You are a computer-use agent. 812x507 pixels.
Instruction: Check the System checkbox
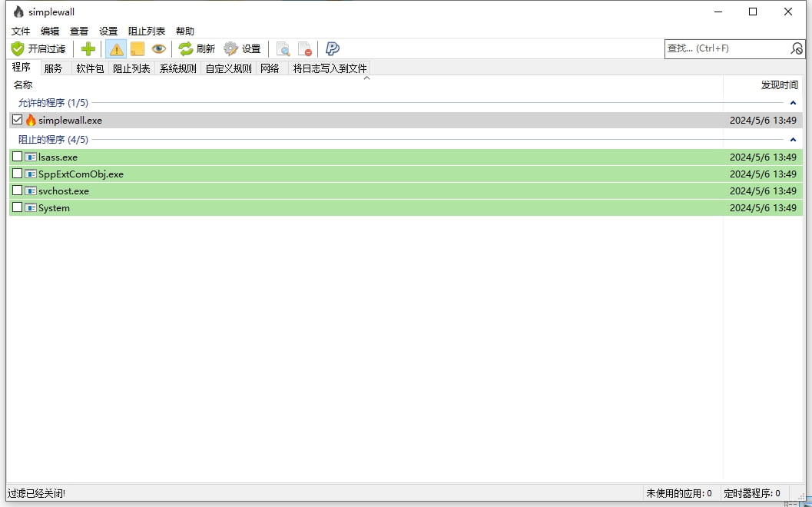pos(17,207)
